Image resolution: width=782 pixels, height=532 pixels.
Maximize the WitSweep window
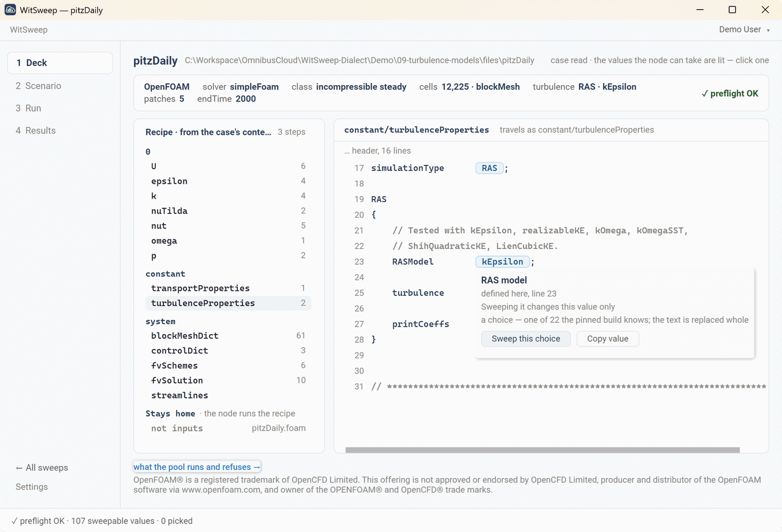tap(732, 10)
